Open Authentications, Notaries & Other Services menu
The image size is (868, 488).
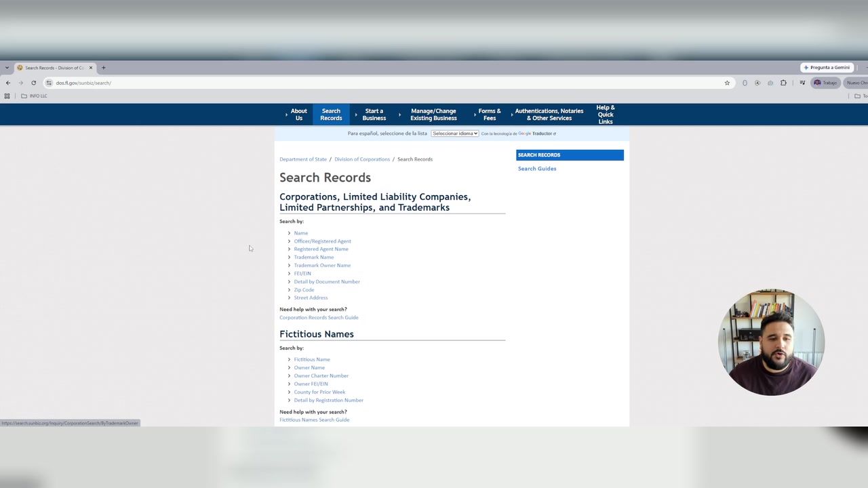click(549, 115)
